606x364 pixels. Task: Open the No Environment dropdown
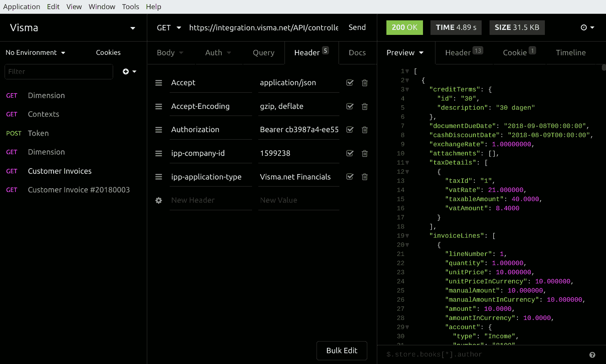coord(35,53)
